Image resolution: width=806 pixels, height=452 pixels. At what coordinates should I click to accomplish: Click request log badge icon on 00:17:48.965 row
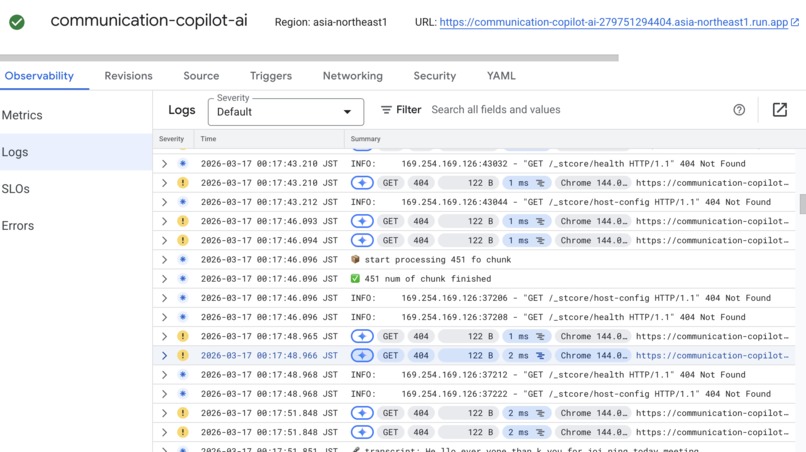point(362,336)
